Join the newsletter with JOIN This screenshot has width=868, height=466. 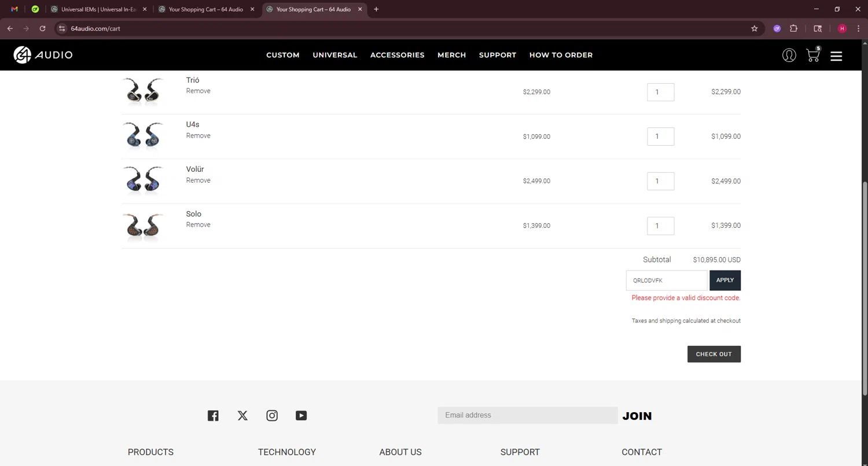(x=637, y=416)
